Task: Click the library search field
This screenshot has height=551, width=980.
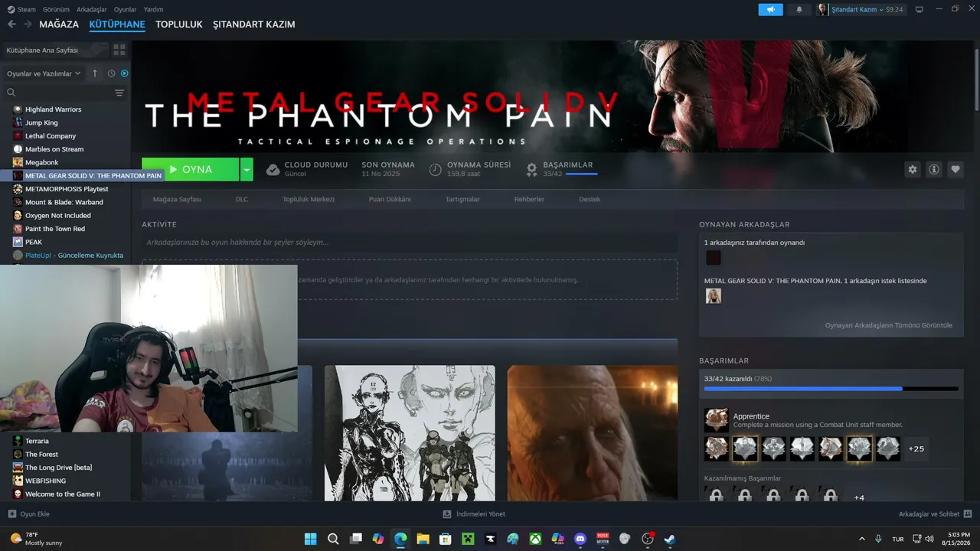Action: (x=60, y=93)
